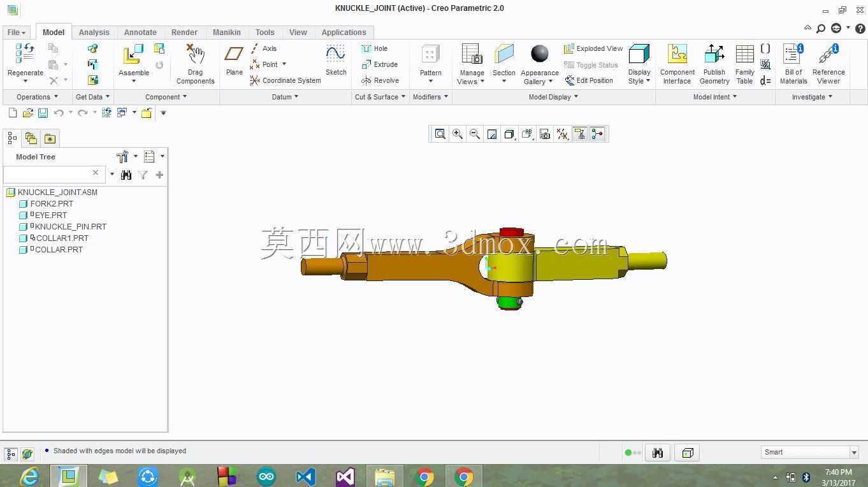Switch to the Applications tab

click(344, 32)
